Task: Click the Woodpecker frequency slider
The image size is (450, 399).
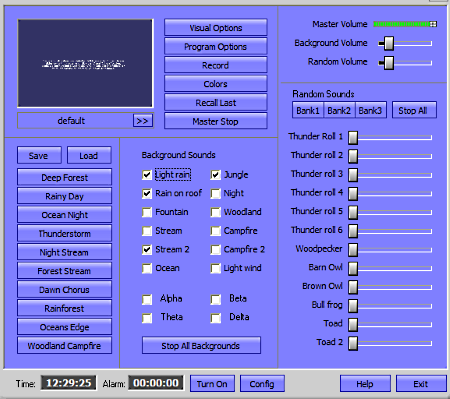Action: 390,249
